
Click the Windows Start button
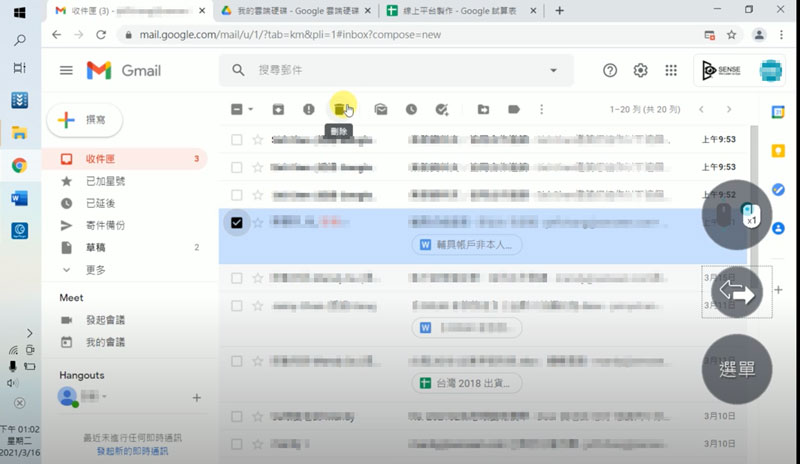pyautogui.click(x=19, y=12)
